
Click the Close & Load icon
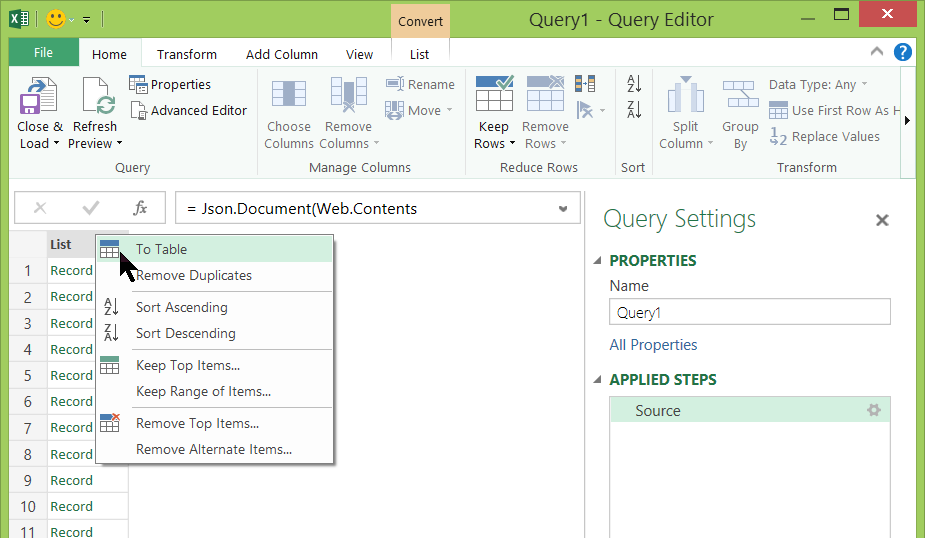point(38,97)
